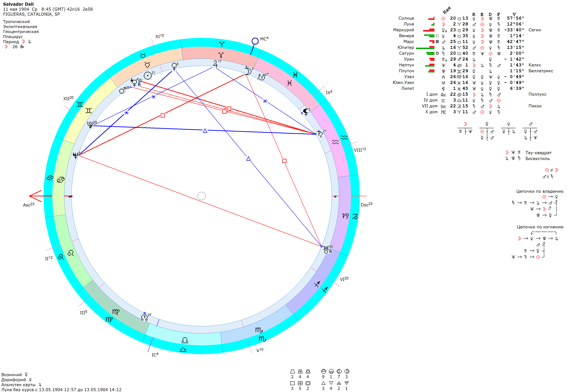The height and width of the screenshot is (392, 569).
Task: Click the Salvador Dali chart title
Action: [x=18, y=4]
